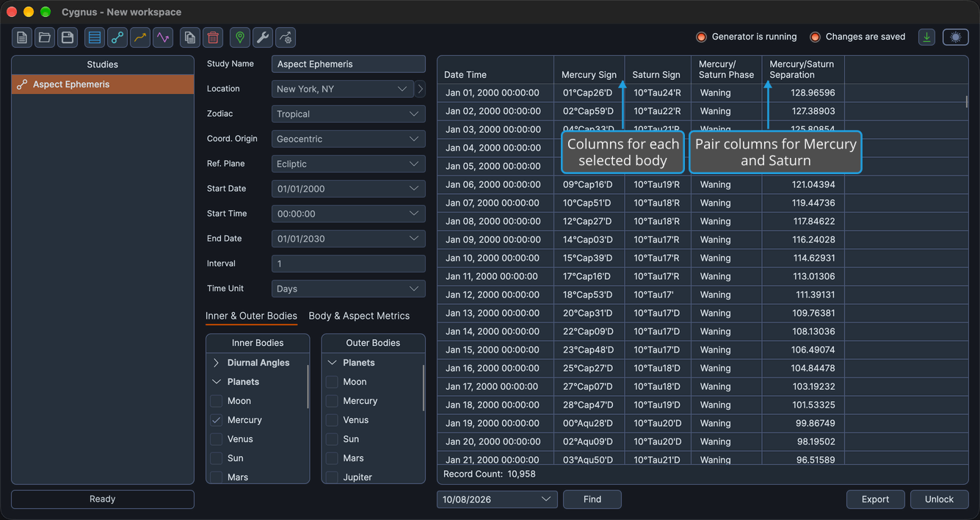This screenshot has height=520, width=980.
Task: Click the arrow icon beside the Location field
Action: click(x=421, y=89)
